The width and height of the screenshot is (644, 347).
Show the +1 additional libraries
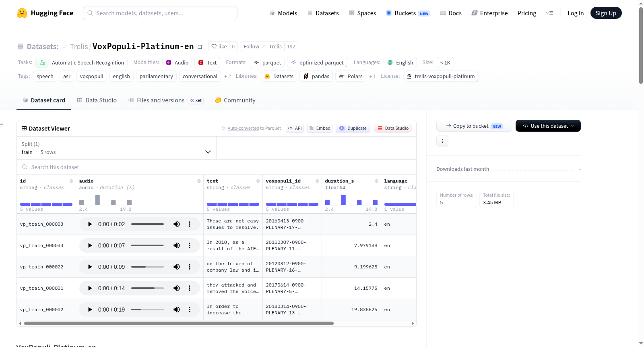click(372, 76)
